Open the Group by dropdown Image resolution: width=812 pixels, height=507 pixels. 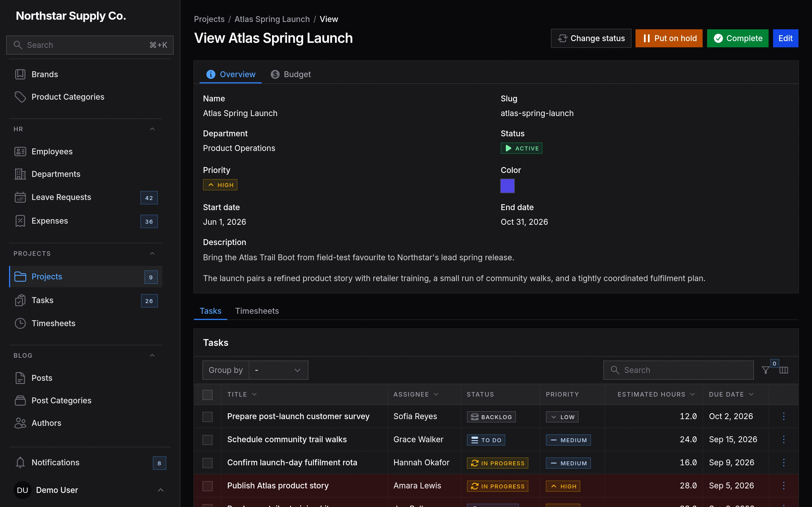tap(278, 370)
